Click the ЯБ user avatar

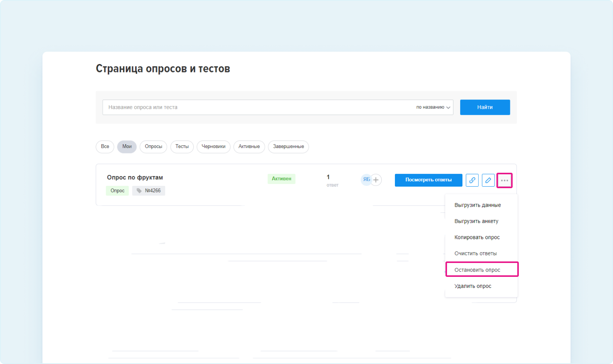coord(366,180)
